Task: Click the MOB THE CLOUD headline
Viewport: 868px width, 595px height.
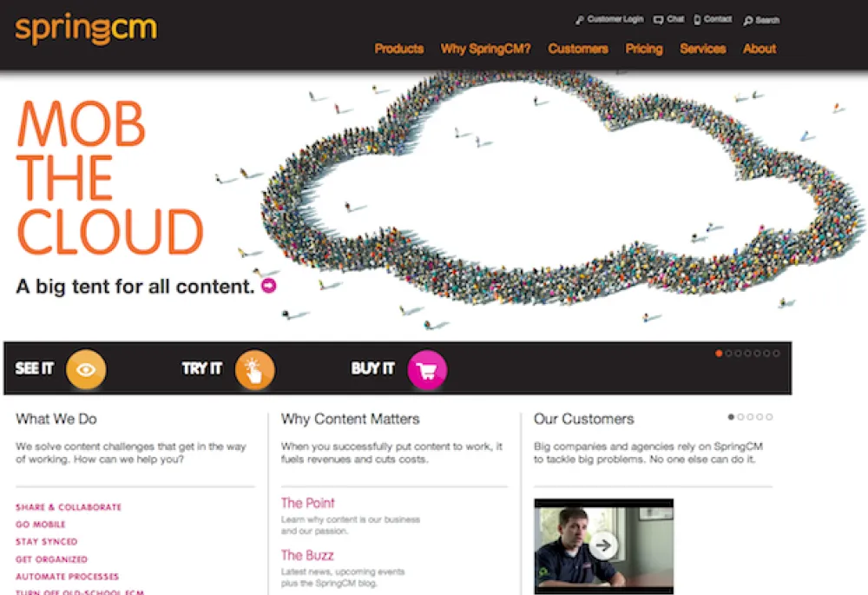Action: (109, 177)
